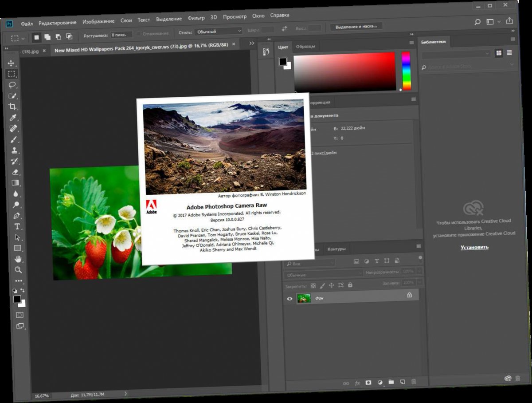Select the Hand tool
This screenshot has width=532, height=403.
(x=18, y=259)
